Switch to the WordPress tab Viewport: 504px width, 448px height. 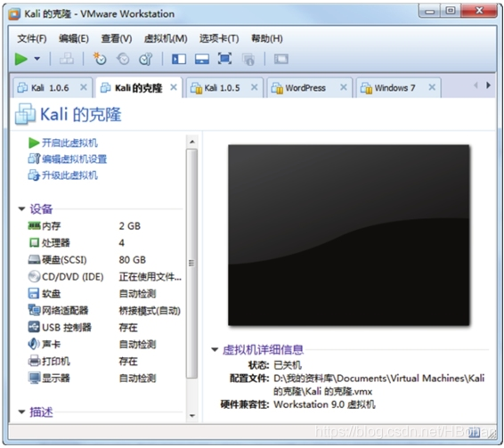(x=310, y=88)
